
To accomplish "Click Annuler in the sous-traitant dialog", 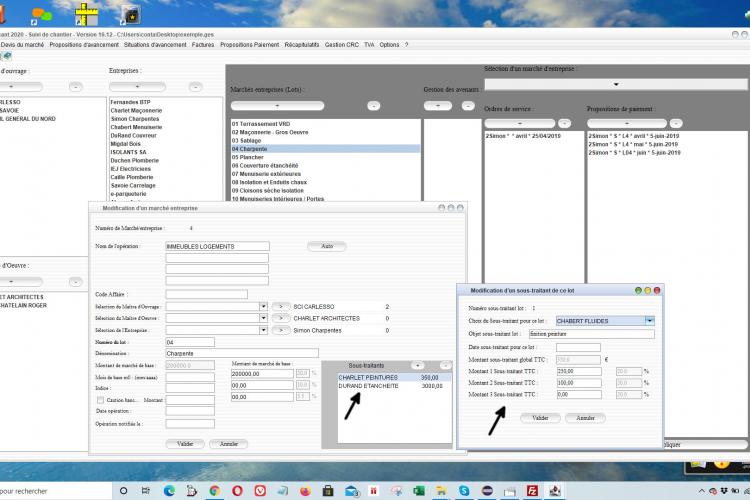I will click(x=585, y=418).
